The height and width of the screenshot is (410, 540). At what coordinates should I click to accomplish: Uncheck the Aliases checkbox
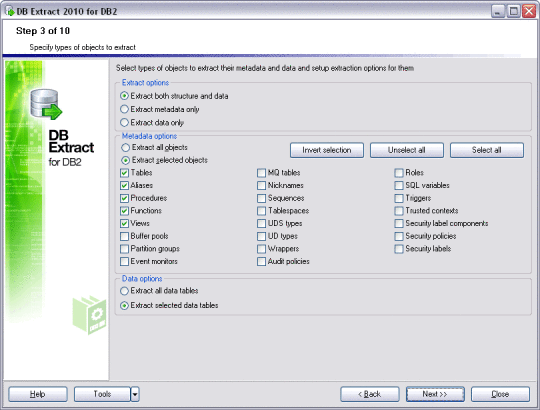124,186
